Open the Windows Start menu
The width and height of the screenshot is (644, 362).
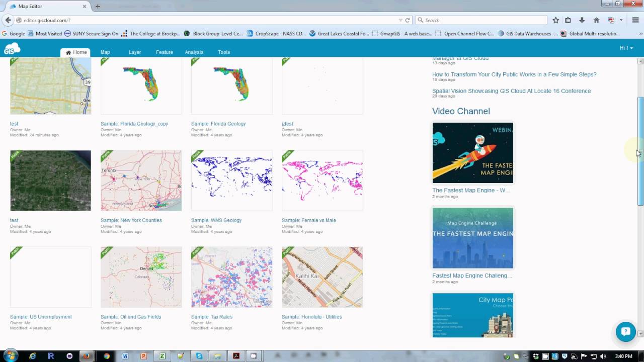pos(10,355)
